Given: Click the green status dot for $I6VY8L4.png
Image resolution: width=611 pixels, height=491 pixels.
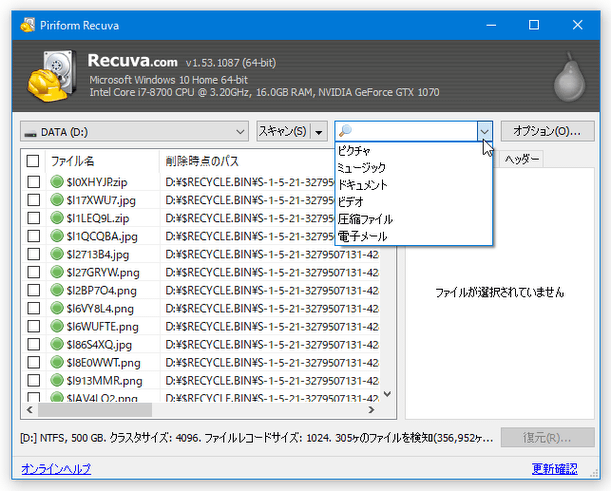Looking at the screenshot, I should [x=57, y=308].
